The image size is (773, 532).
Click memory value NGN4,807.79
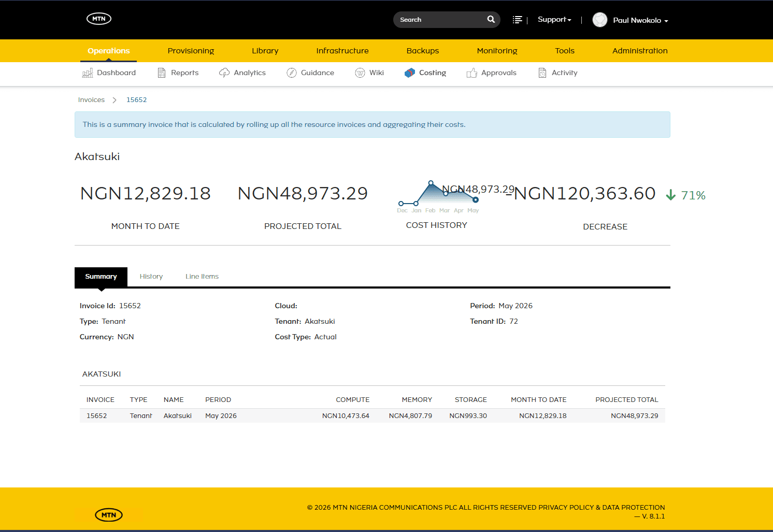(x=410, y=416)
